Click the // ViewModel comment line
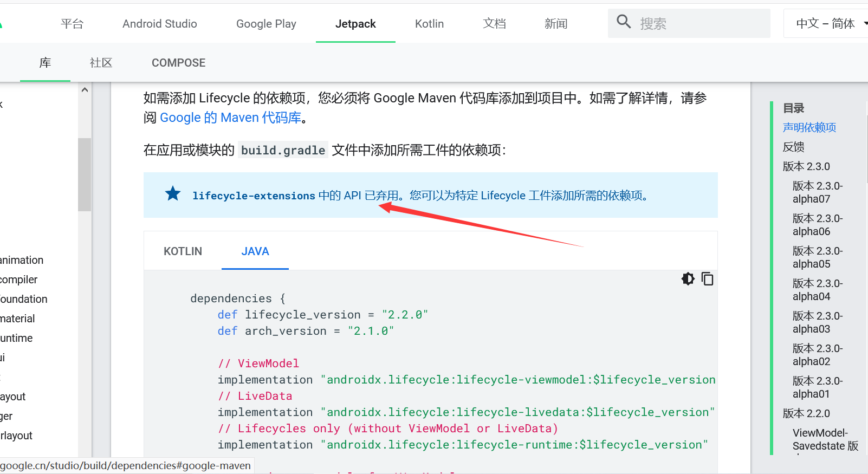Viewport: 868px width, 474px height. 258,363
